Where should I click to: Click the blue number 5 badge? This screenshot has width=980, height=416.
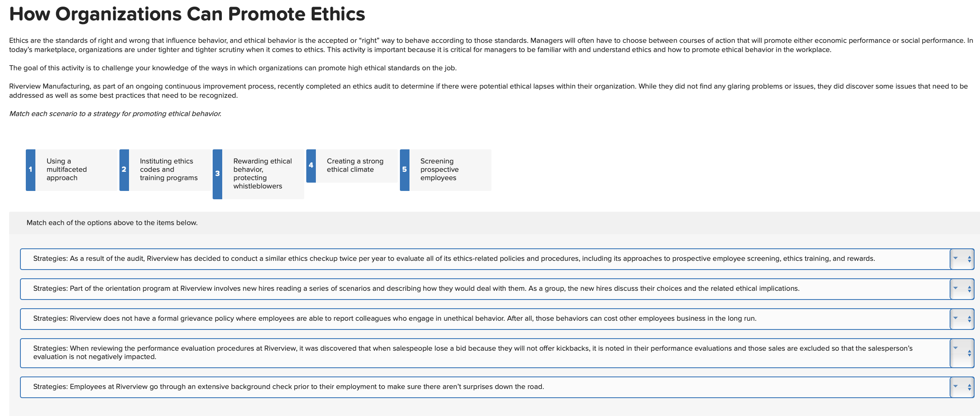pyautogui.click(x=404, y=169)
